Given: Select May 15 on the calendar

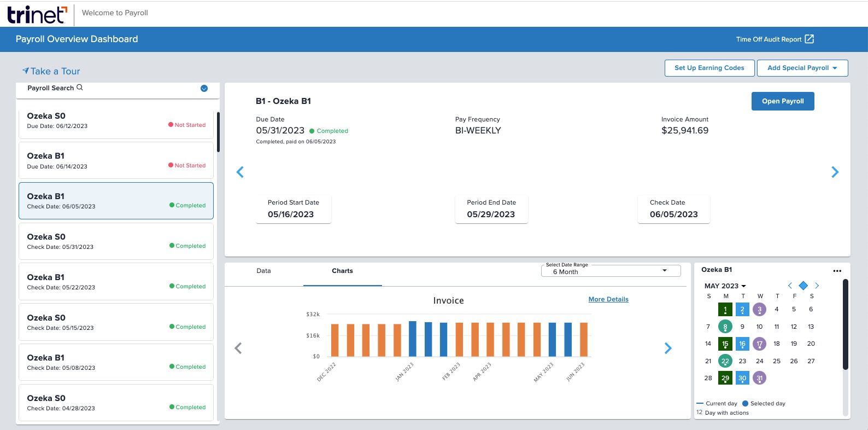Looking at the screenshot, I should click(725, 344).
